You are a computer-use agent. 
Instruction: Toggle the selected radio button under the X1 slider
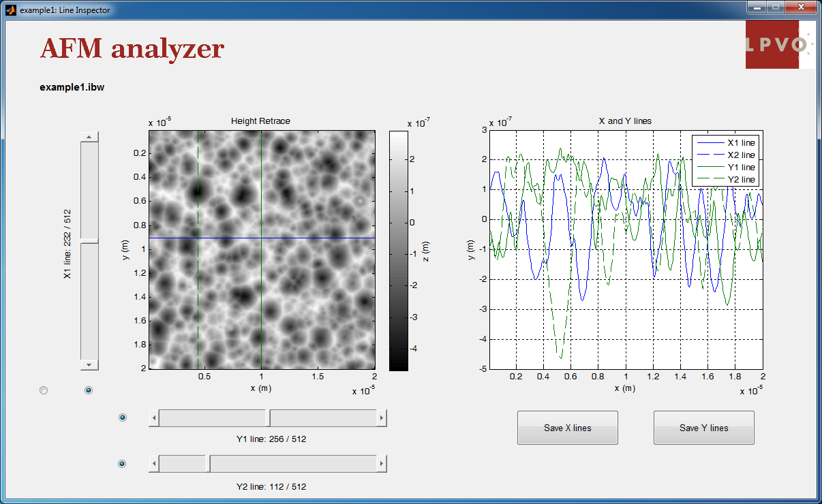pos(88,390)
